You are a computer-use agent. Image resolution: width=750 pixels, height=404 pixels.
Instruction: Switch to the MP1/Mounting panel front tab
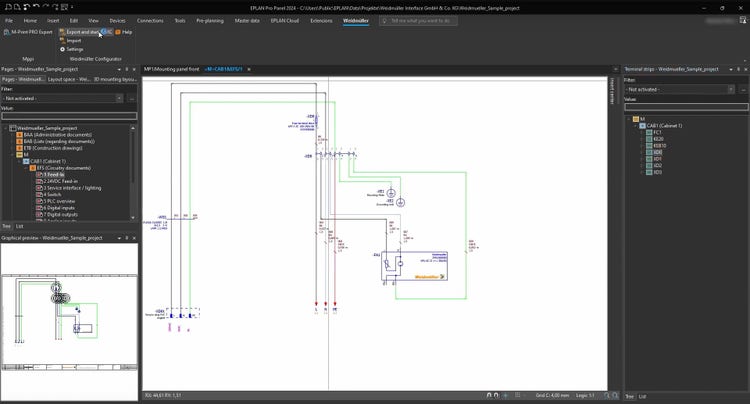pos(171,69)
